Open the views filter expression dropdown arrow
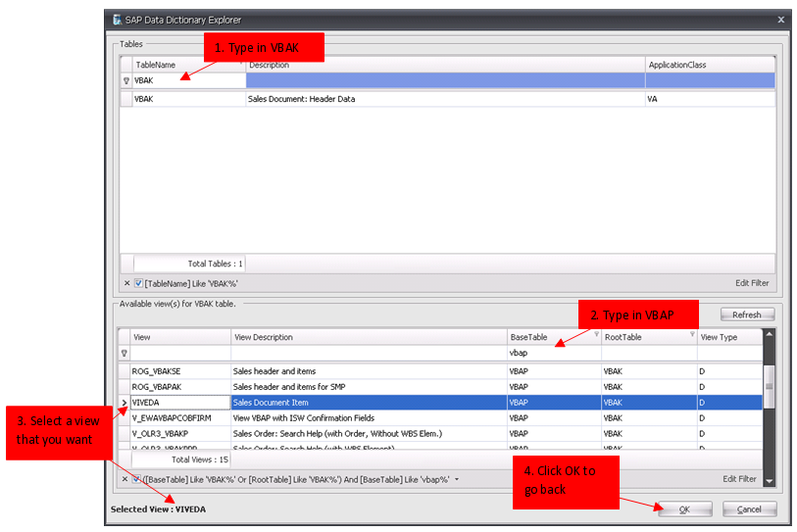The image size is (797, 532). (x=457, y=480)
